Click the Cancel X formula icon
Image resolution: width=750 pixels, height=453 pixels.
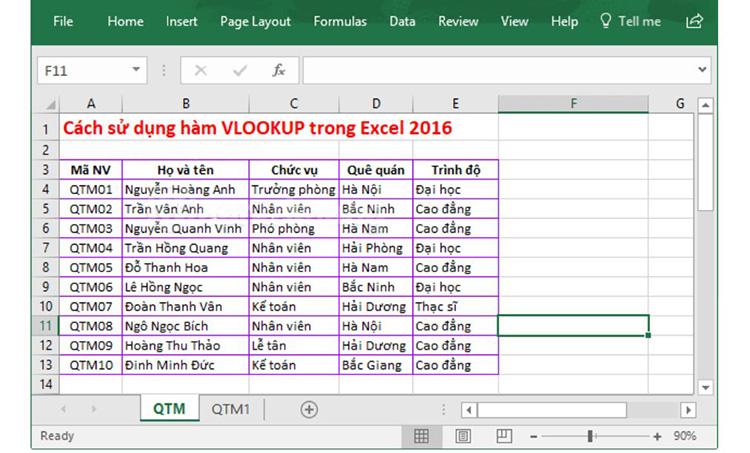pyautogui.click(x=200, y=71)
